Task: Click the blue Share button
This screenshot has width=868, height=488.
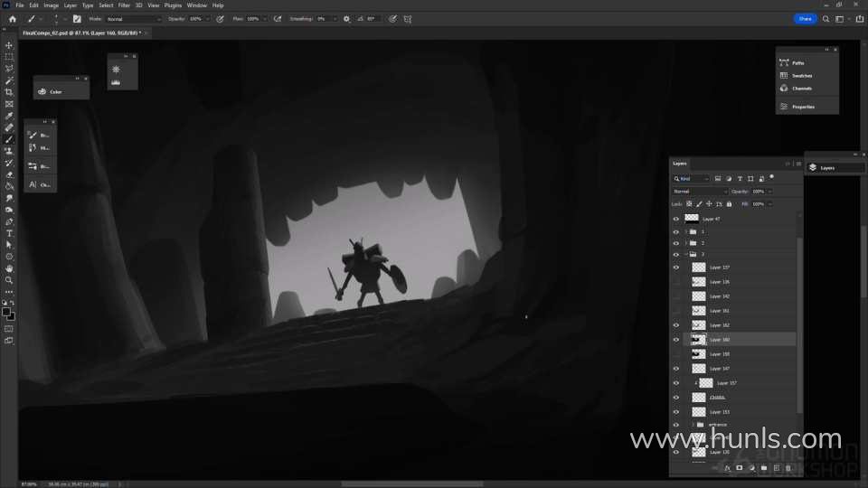Action: tap(805, 19)
